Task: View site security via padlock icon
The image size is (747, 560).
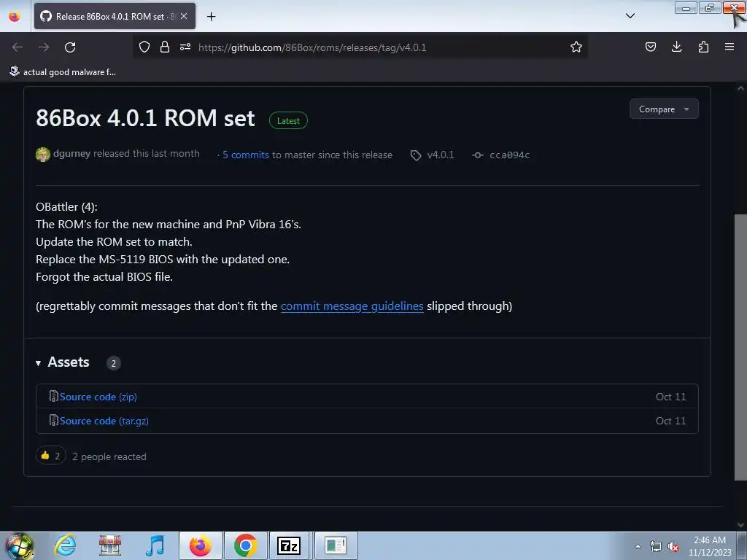Action: click(x=165, y=47)
